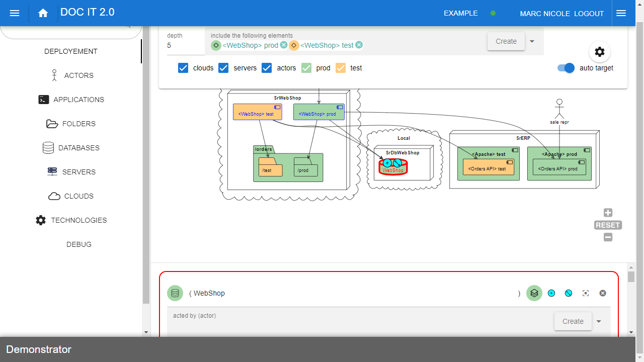Uncheck the clouds checkbox
This screenshot has height=362, width=644.
(x=183, y=68)
